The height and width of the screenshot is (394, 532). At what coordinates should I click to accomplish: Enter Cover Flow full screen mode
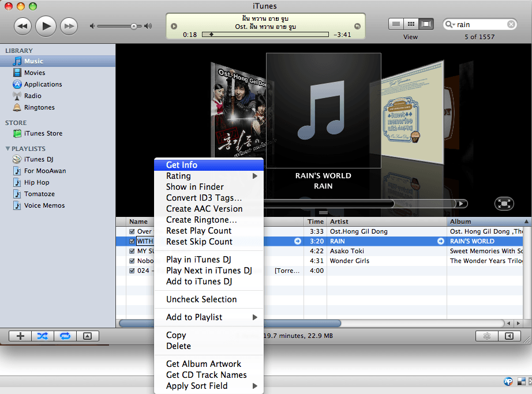[x=504, y=204]
